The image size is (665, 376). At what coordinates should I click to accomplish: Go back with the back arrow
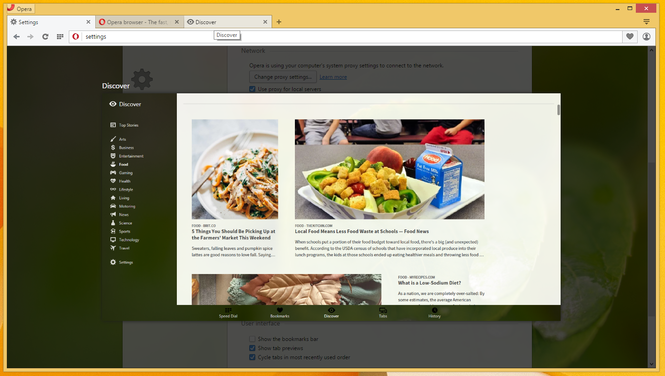(17, 37)
